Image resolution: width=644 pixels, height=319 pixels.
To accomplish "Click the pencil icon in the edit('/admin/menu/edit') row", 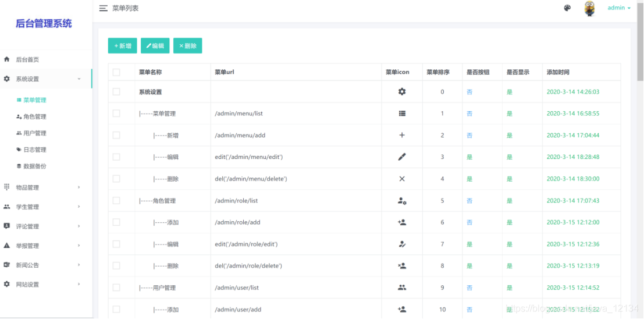I will (x=401, y=157).
